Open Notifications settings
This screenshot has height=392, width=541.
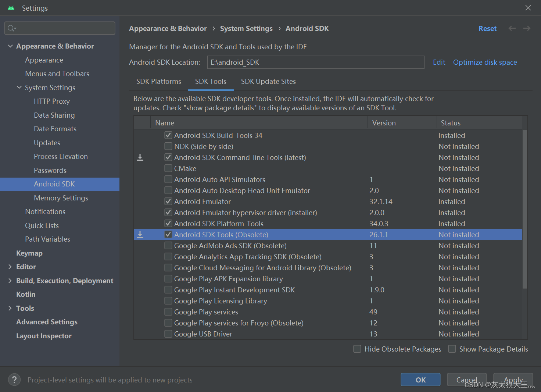[45, 211]
